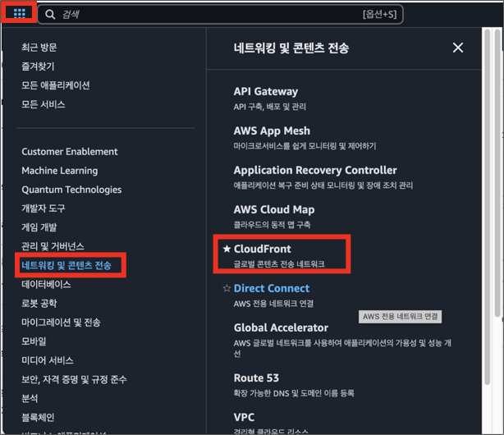Screen dimensions: 504x435
Task: Unfavorite CloudFront using filled star
Action: click(227, 249)
